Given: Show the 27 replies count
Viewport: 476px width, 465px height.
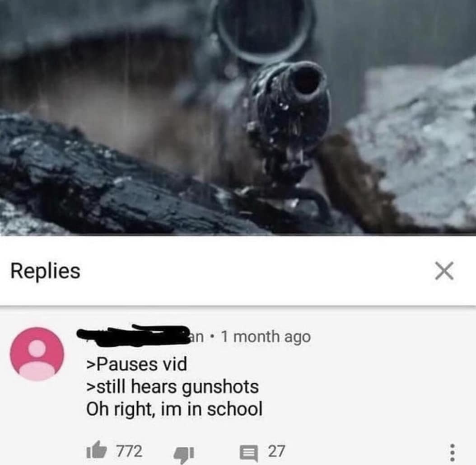Looking at the screenshot, I should (x=276, y=451).
